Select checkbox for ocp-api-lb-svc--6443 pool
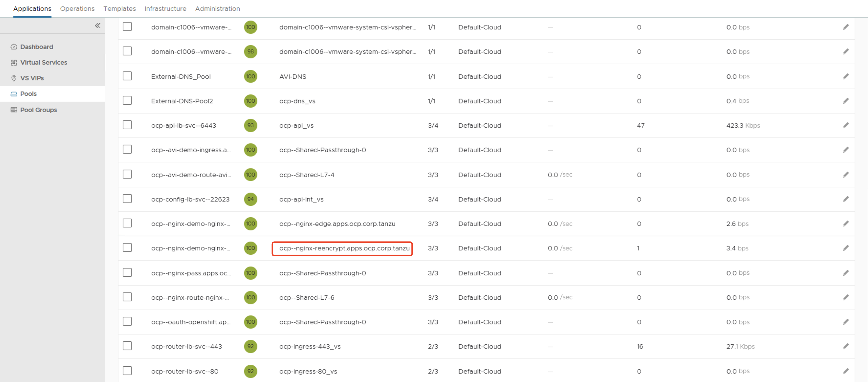868x382 pixels. pos(127,125)
